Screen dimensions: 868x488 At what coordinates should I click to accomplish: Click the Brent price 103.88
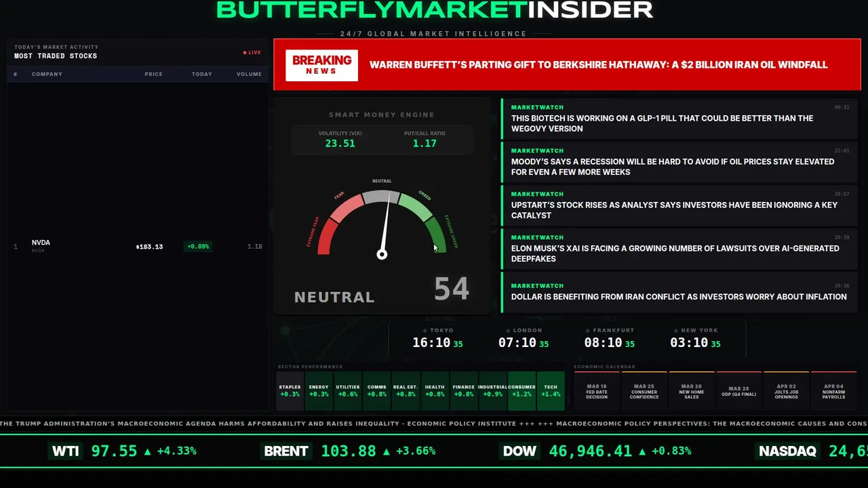[349, 451]
